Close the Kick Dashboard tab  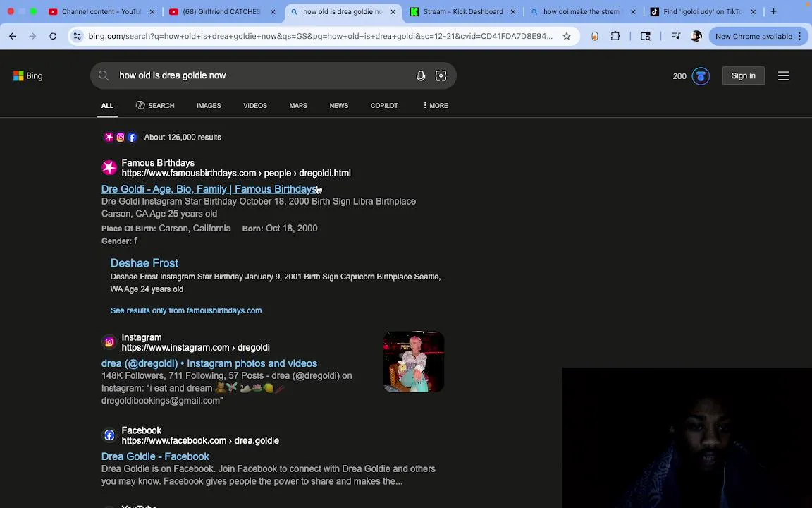512,11
